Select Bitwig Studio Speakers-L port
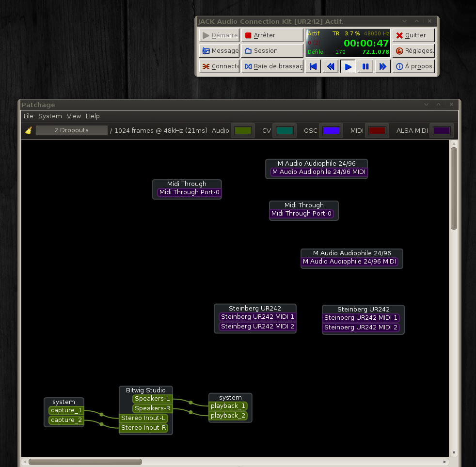476x467 pixels. 152,399
